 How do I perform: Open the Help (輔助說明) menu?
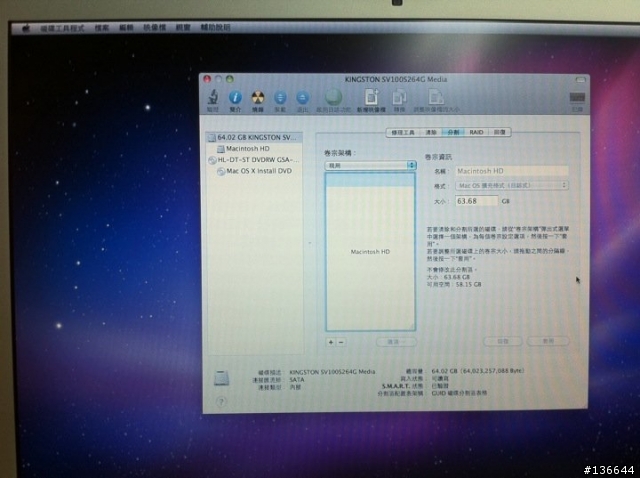[216, 28]
